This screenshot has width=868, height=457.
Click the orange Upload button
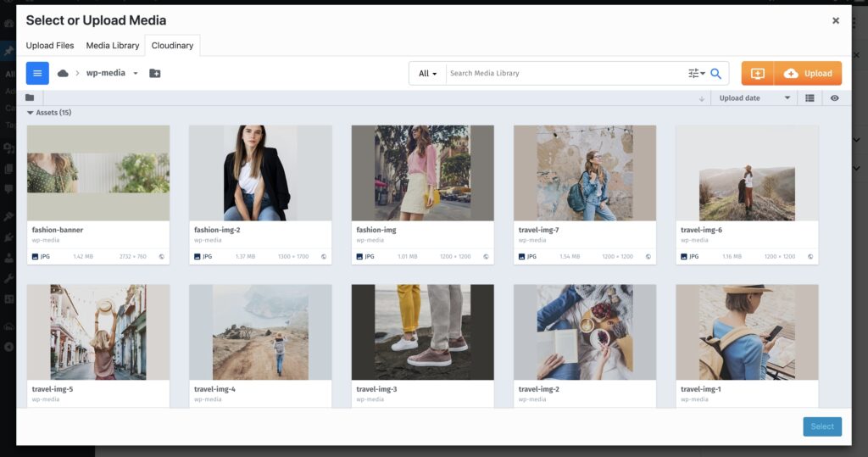click(x=808, y=73)
